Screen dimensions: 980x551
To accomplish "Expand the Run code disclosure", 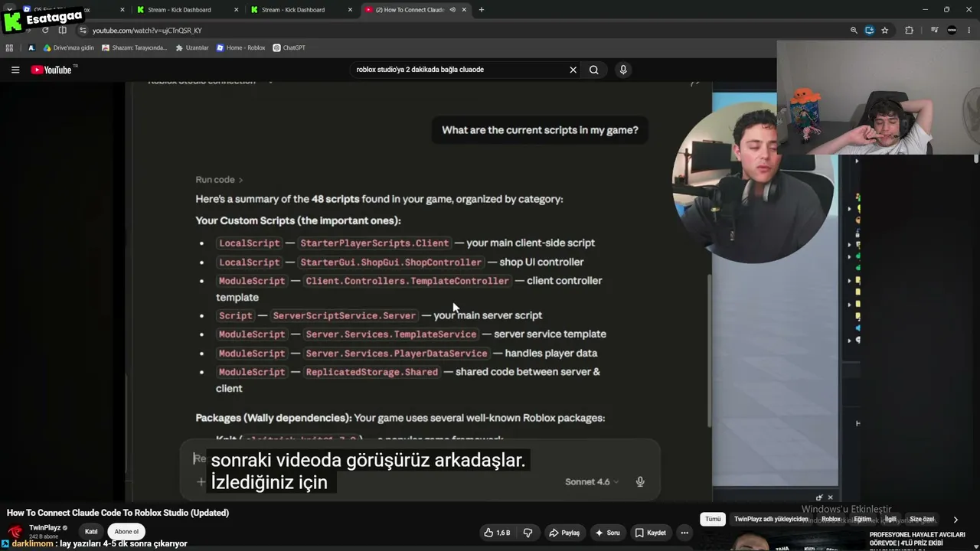I will click(x=219, y=180).
